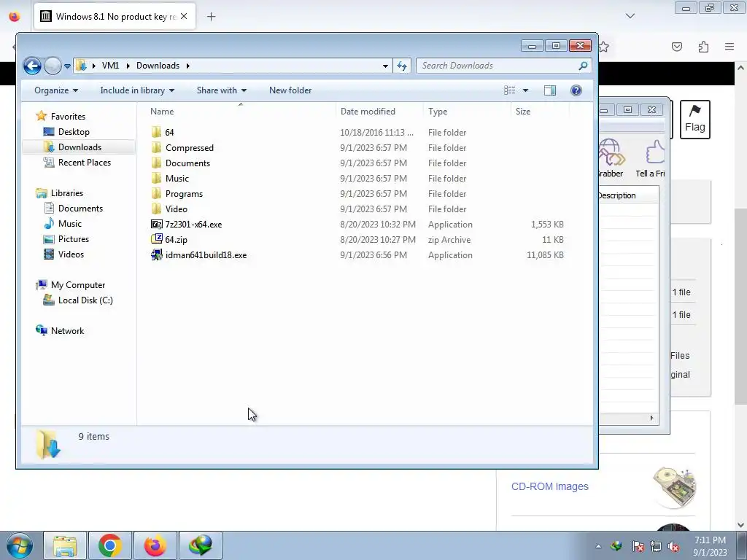Show hidden tray icons arrow

598,546
